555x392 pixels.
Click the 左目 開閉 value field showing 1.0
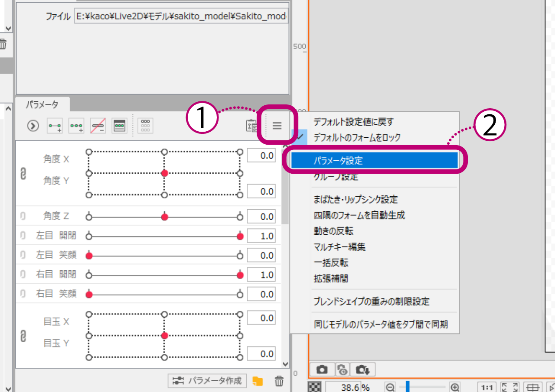point(261,236)
